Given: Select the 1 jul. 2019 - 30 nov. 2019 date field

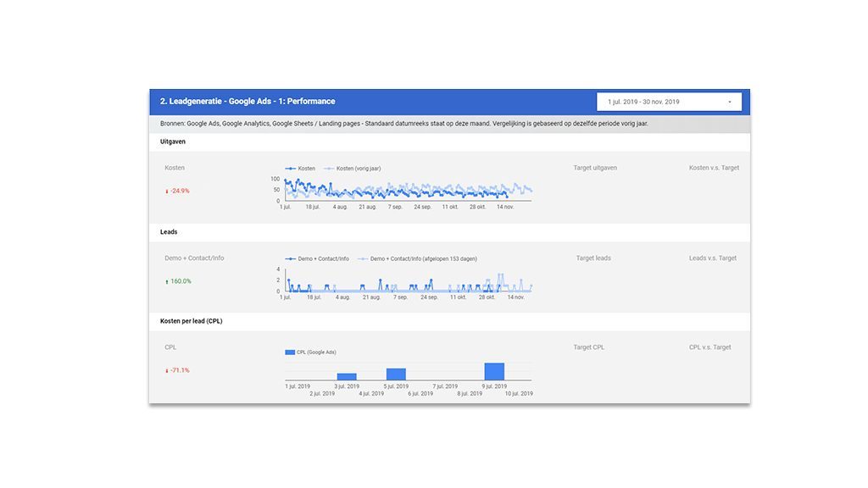Looking at the screenshot, I should coord(669,102).
